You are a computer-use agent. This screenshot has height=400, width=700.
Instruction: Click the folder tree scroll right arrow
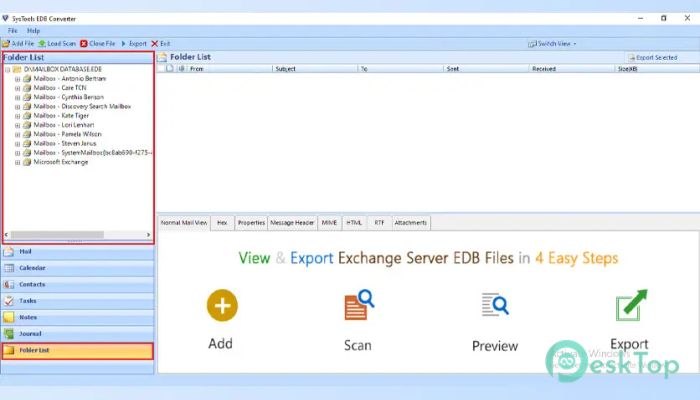coord(148,235)
